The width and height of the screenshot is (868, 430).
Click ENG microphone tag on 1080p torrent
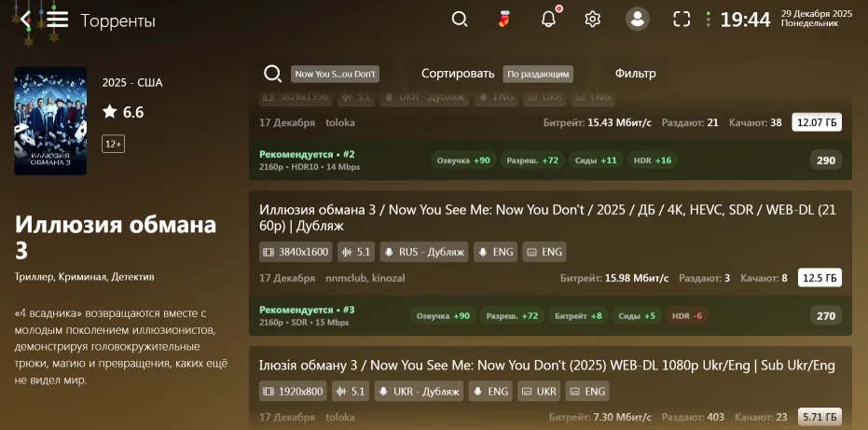pos(489,391)
